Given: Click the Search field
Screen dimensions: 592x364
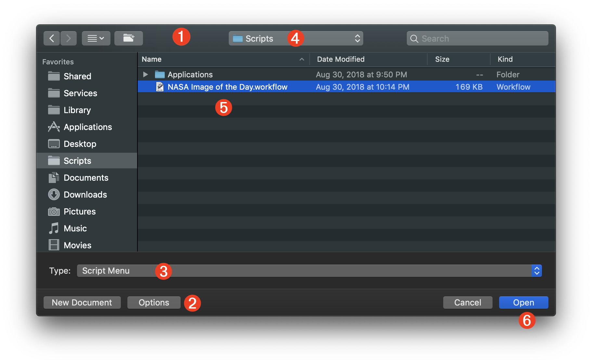Looking at the screenshot, I should (478, 38).
